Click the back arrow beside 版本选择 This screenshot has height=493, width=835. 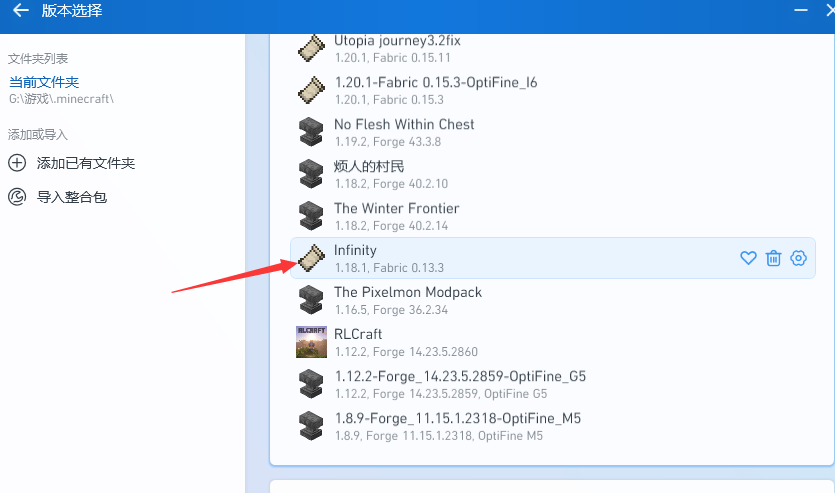pos(20,12)
